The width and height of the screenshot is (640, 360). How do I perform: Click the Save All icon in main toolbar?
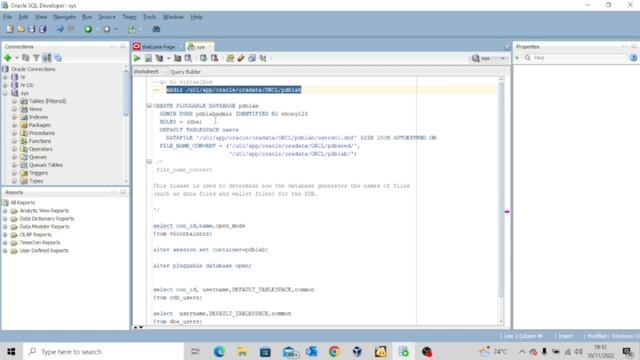pos(42,29)
